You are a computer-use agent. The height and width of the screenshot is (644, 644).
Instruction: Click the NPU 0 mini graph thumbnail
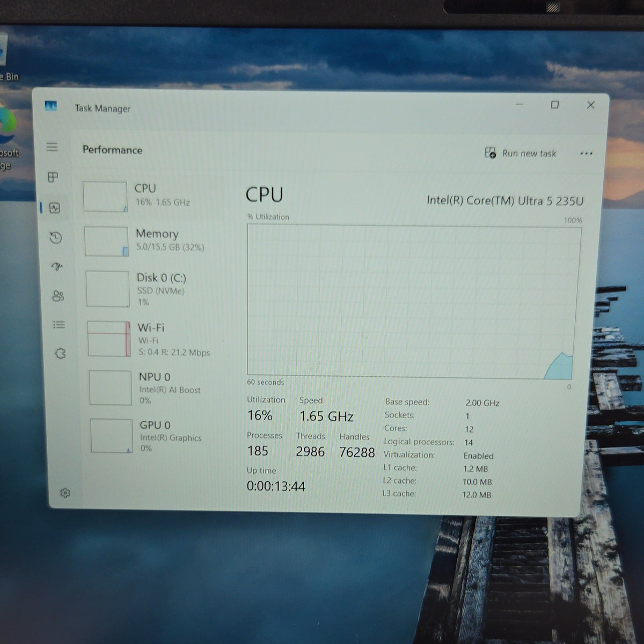tap(111, 387)
